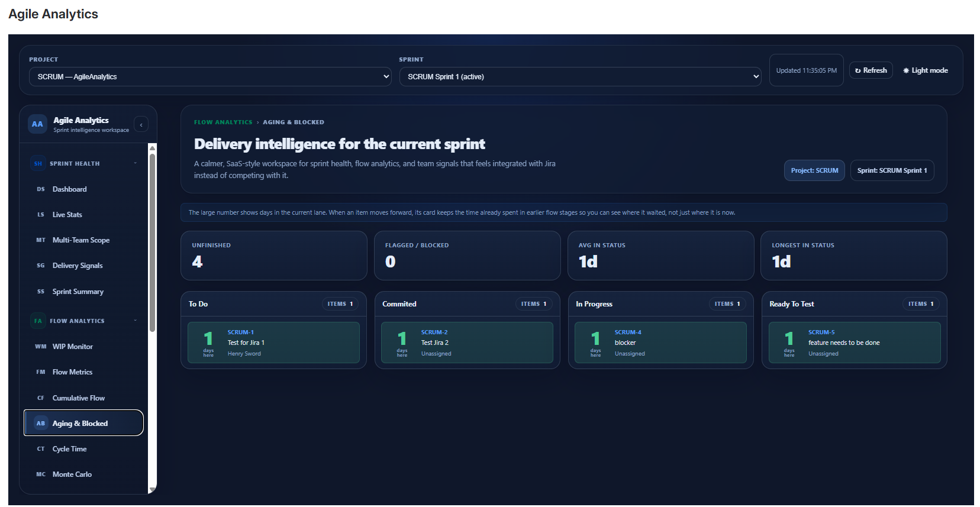Click the LS icon beside Live Stats

click(41, 215)
